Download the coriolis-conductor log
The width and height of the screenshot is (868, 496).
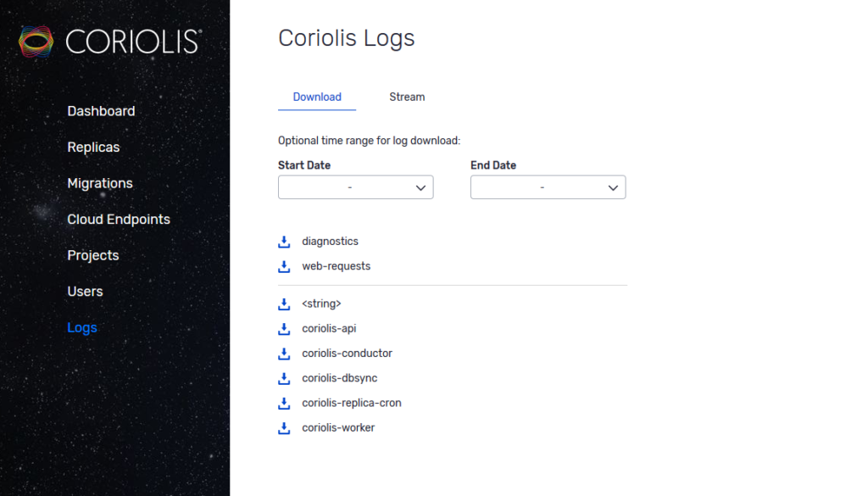coord(283,354)
